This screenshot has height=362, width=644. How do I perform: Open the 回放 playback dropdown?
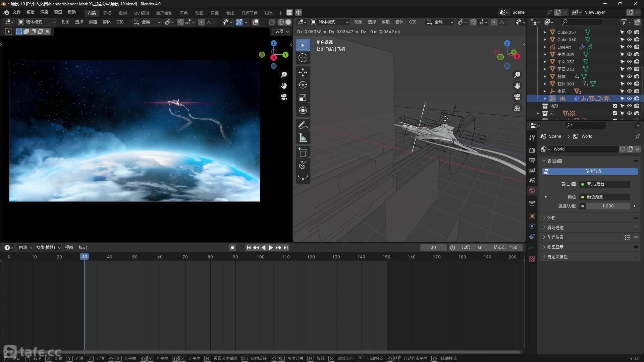(25, 248)
